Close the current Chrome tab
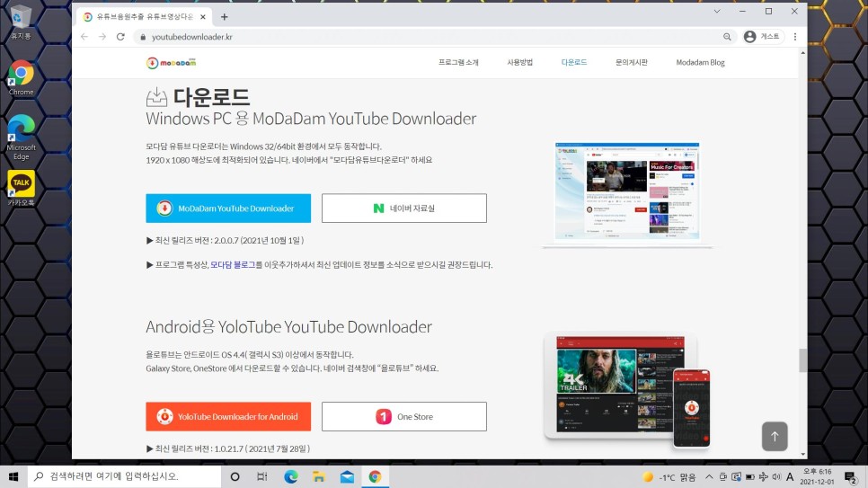Image resolution: width=868 pixels, height=488 pixels. (x=202, y=16)
